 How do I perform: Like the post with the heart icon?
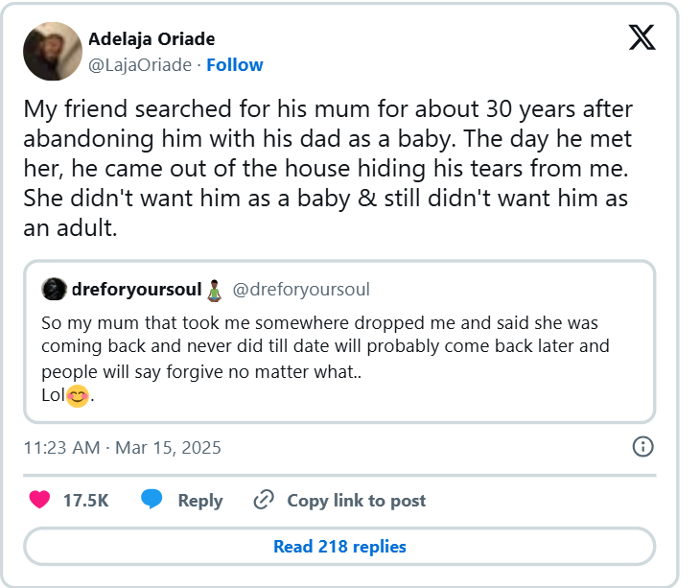coord(39,500)
